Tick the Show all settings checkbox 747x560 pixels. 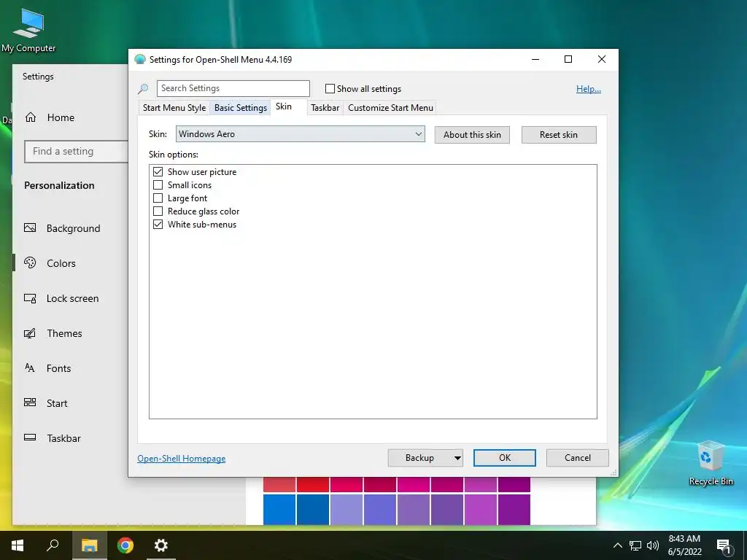[330, 88]
